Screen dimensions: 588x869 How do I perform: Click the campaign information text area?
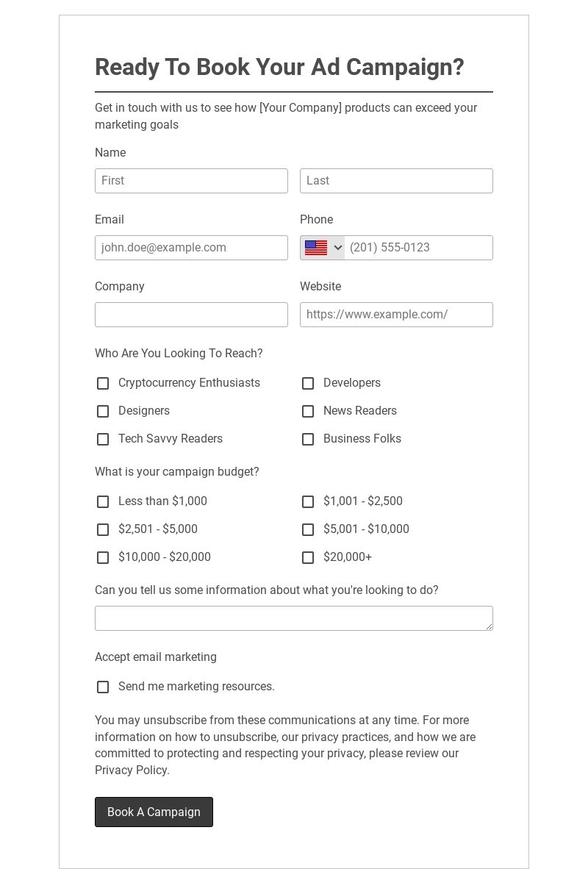tap(293, 618)
